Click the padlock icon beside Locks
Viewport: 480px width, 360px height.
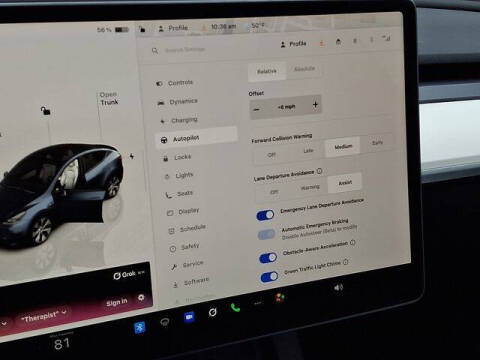pos(165,158)
